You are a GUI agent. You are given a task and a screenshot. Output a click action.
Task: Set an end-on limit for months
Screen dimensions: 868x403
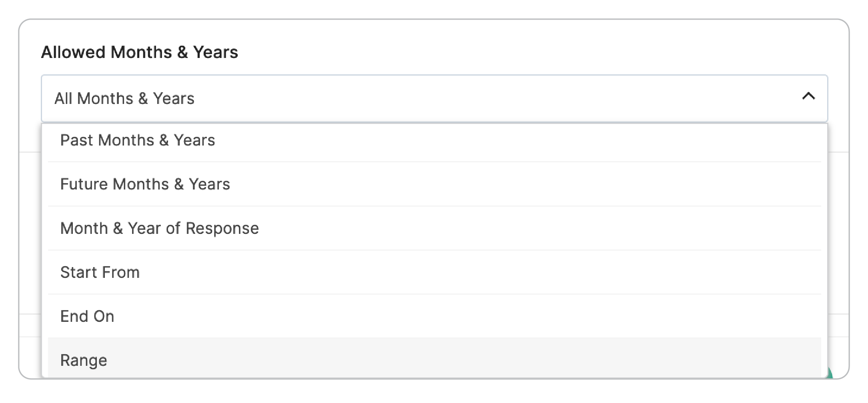[87, 316]
